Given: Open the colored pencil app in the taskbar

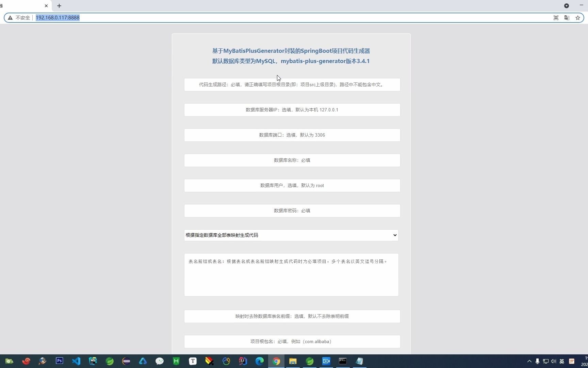Looking at the screenshot, I should (210, 361).
